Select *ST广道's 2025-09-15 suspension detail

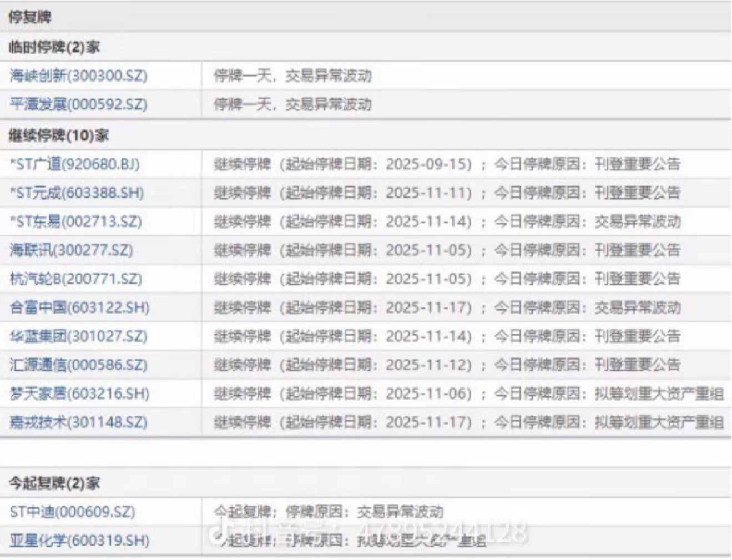pyautogui.click(x=447, y=164)
